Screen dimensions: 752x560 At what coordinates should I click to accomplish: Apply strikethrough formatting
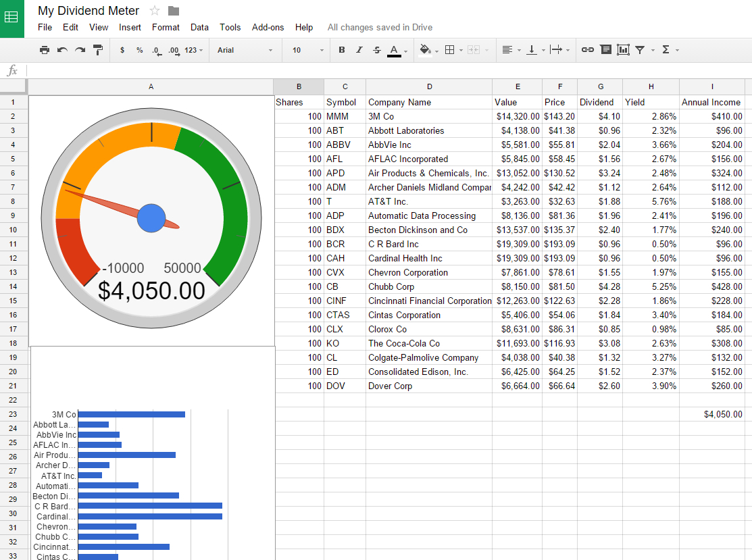(x=376, y=49)
